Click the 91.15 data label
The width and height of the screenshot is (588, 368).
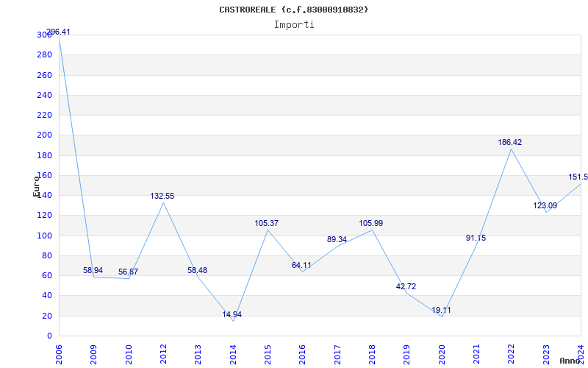[476, 238]
